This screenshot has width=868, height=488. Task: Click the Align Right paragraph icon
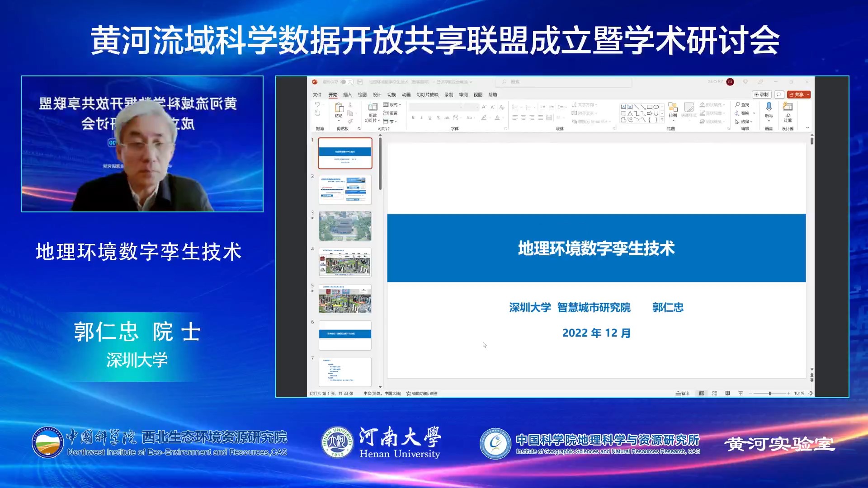coord(532,117)
